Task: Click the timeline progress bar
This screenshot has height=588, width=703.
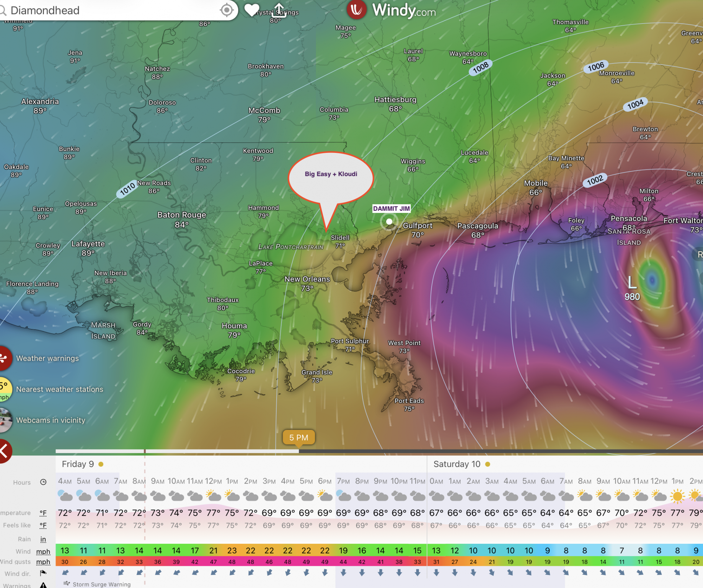Action: [x=379, y=451]
